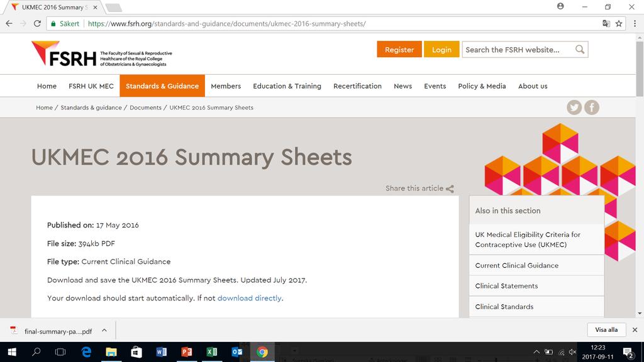Open Clinical Statements sidebar link
644x362 pixels.
pos(536,286)
